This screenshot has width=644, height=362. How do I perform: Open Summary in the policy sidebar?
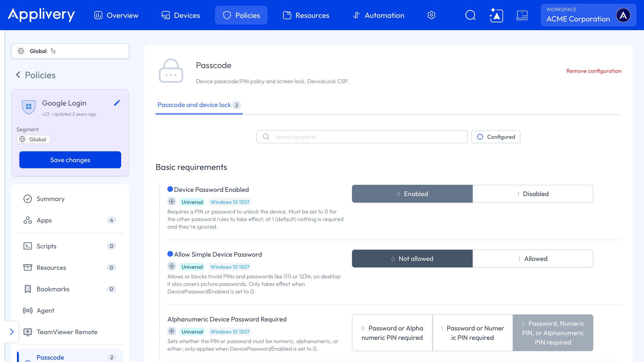pos(70,199)
